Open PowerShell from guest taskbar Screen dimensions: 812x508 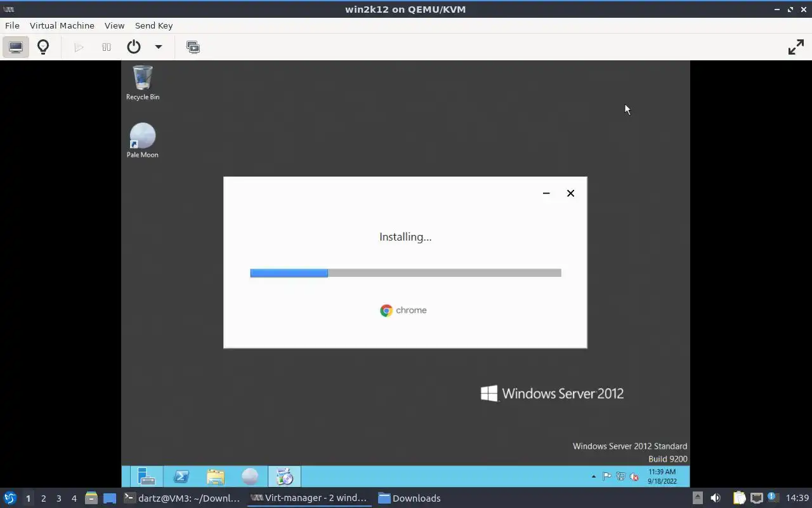tap(181, 476)
